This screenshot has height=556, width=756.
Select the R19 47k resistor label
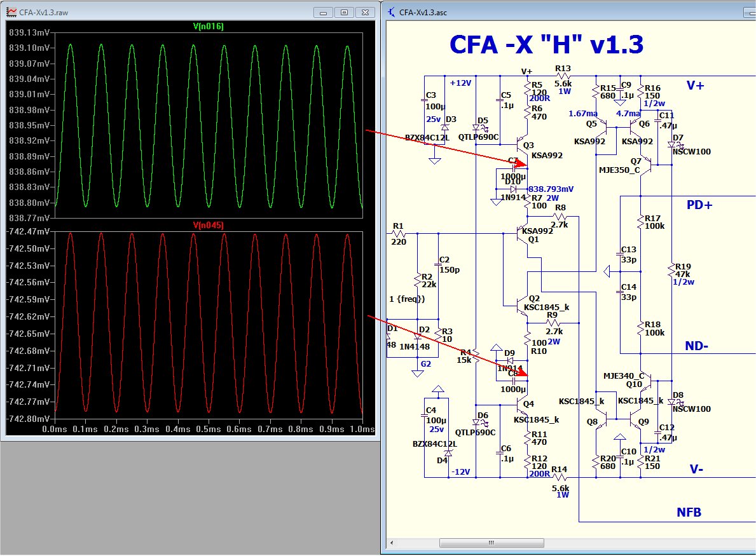coord(683,270)
